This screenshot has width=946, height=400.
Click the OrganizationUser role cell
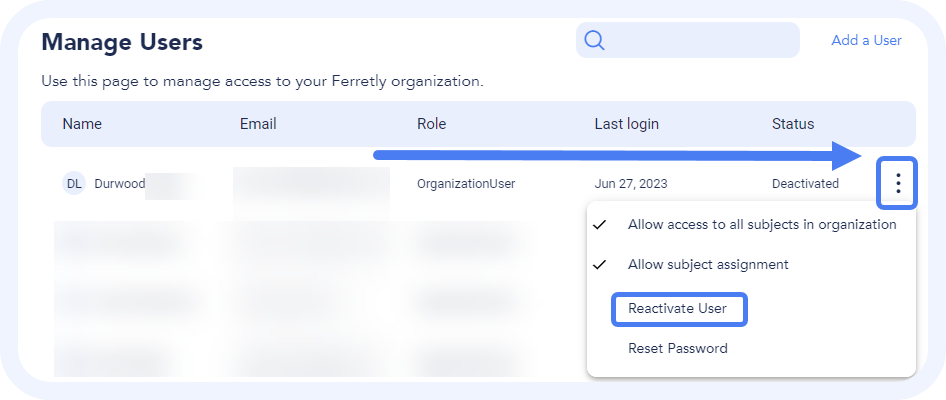click(466, 184)
